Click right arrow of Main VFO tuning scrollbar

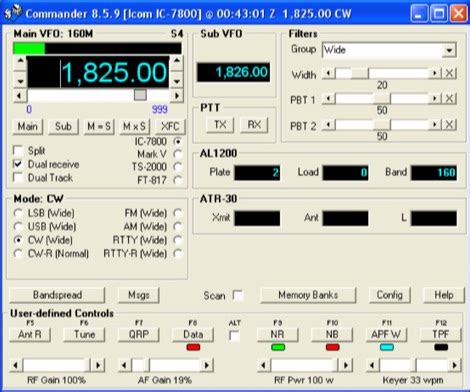click(x=177, y=96)
